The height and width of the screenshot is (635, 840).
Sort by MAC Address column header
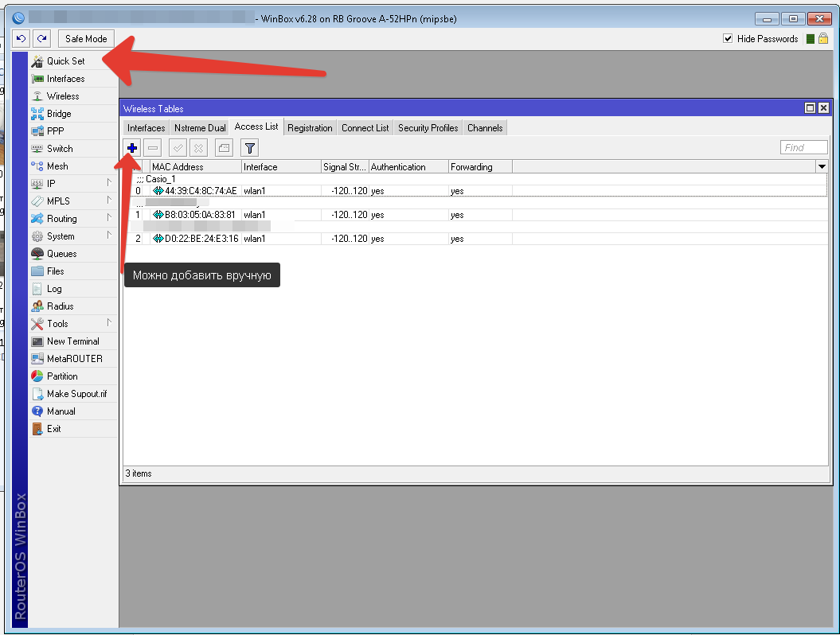[x=196, y=167]
